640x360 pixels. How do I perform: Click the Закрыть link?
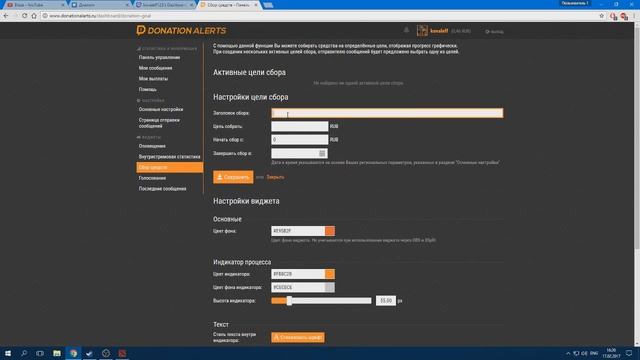(276, 177)
